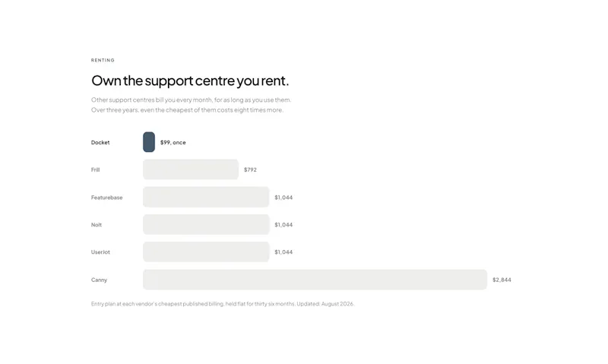
Task: Click the dark blue Docket bar
Action: pos(149,142)
